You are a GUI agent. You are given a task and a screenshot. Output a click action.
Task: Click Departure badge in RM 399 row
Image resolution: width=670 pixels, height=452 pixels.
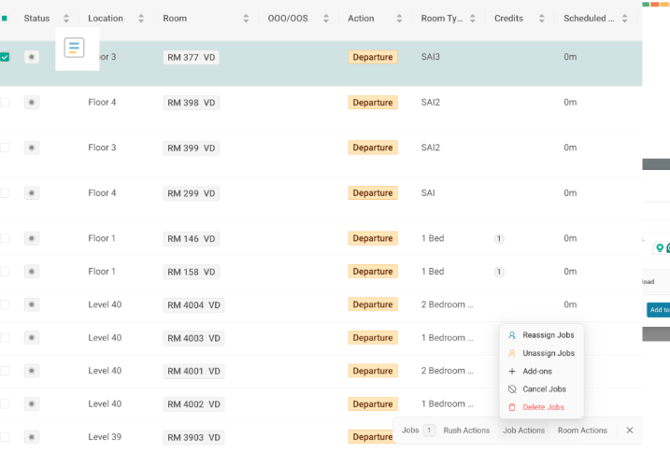click(373, 147)
